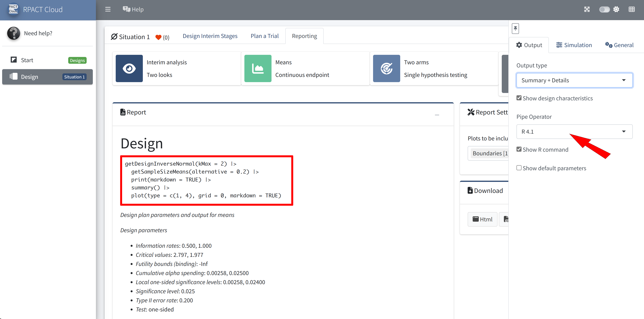Uncheck Show R command checkbox
The height and width of the screenshot is (319, 644).
click(519, 149)
